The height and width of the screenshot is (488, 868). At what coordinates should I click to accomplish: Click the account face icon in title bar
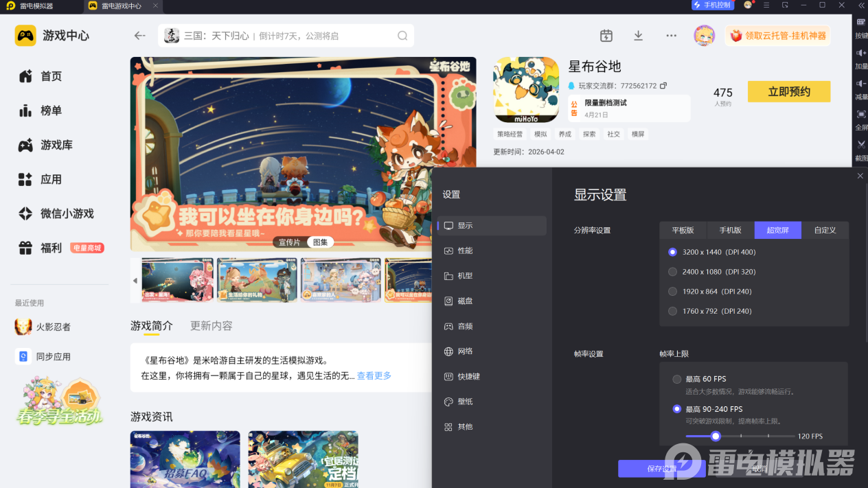pyautogui.click(x=748, y=5)
